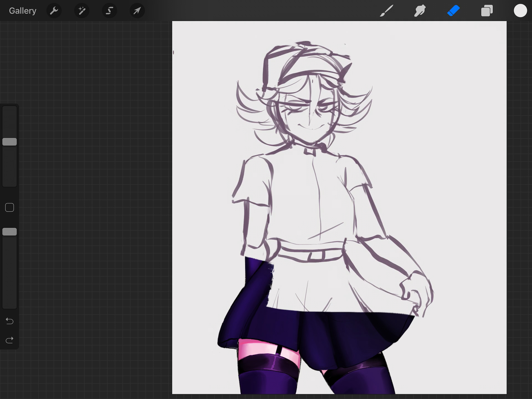The height and width of the screenshot is (399, 532).
Task: Open the Layers panel
Action: coord(487,11)
